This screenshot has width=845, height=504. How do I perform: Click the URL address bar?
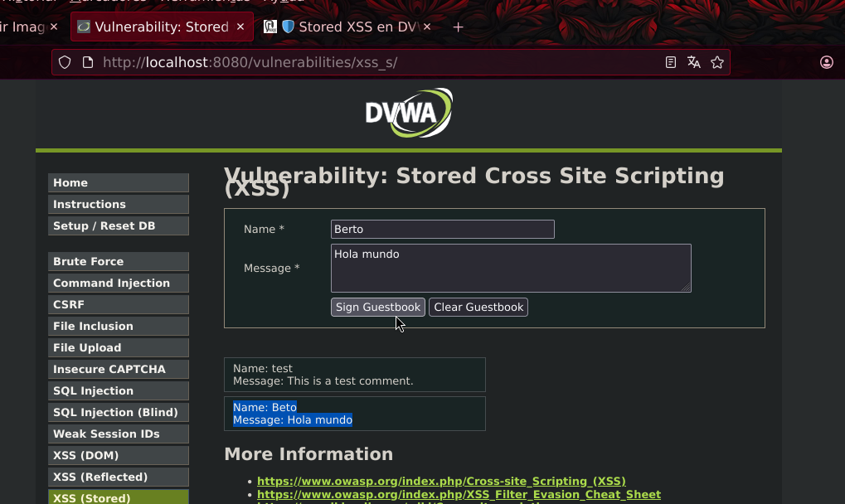(377, 62)
